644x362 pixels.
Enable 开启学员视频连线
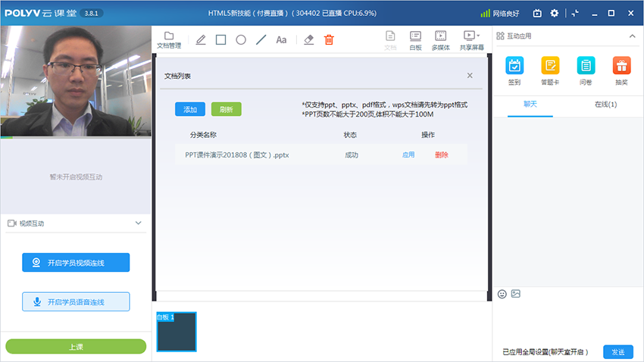pyautogui.click(x=76, y=263)
